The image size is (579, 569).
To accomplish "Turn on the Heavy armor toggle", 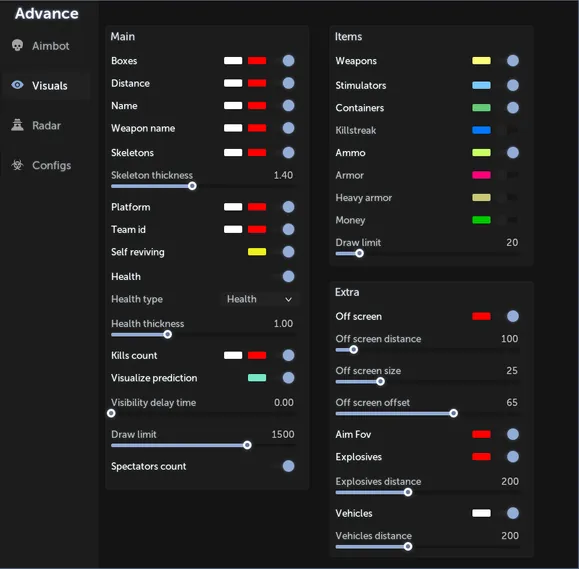I will (x=508, y=197).
